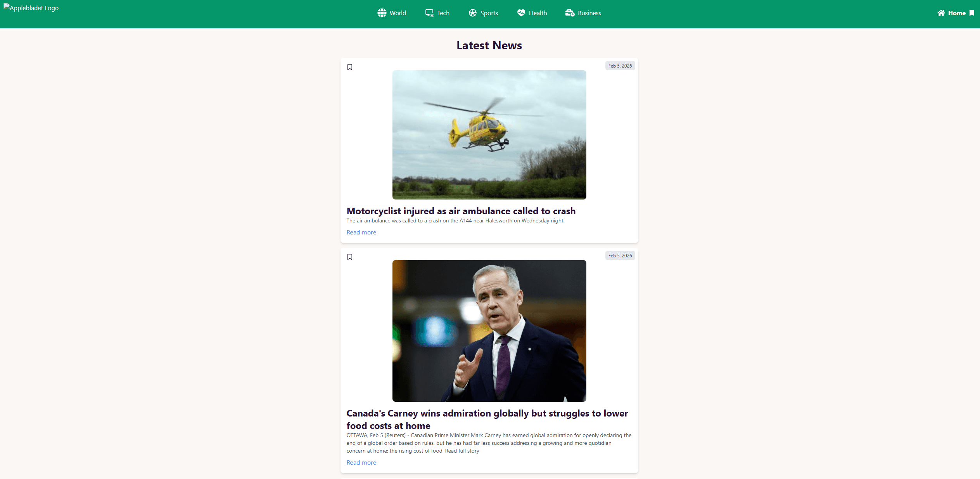Open the Carney article via Read more
Screen dimensions: 980x479
tap(361, 462)
